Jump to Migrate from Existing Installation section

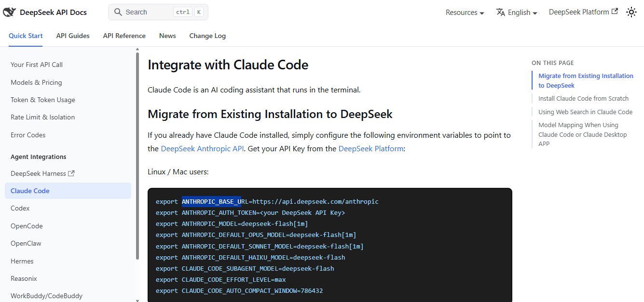click(x=586, y=80)
